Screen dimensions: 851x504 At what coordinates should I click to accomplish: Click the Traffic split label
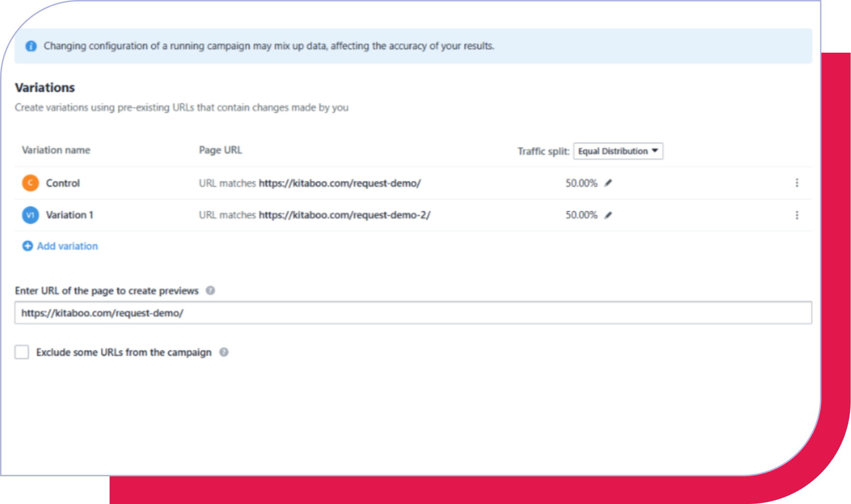[544, 151]
